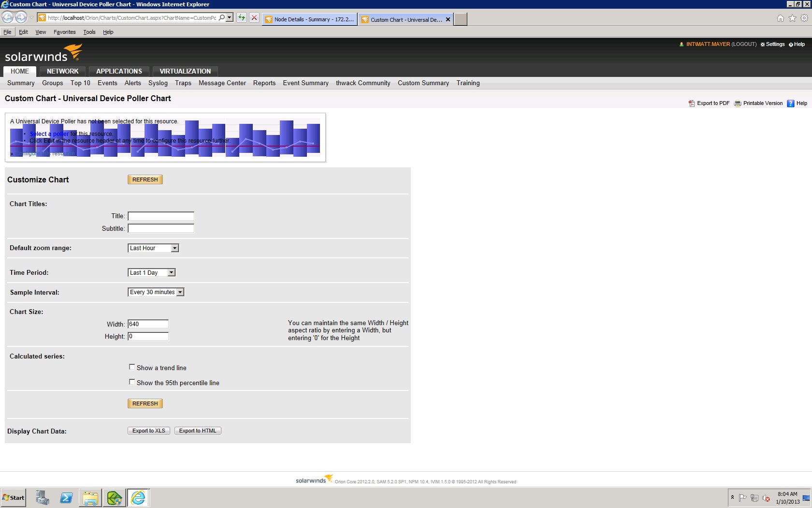
Task: Open the View menu
Action: [x=41, y=32]
